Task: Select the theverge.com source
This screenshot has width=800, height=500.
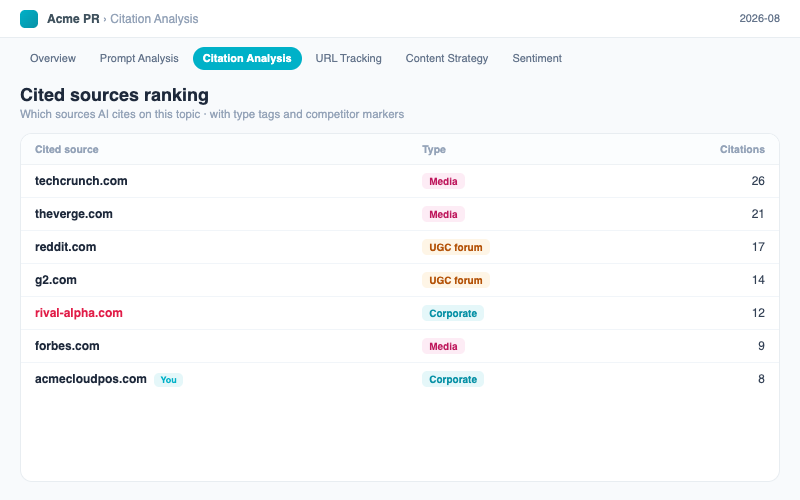Action: 73,214
